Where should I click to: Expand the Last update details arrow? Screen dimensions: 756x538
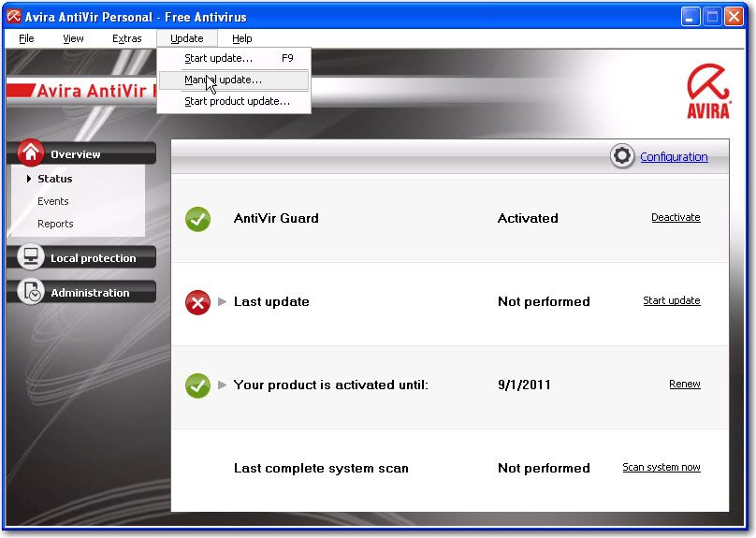point(222,302)
